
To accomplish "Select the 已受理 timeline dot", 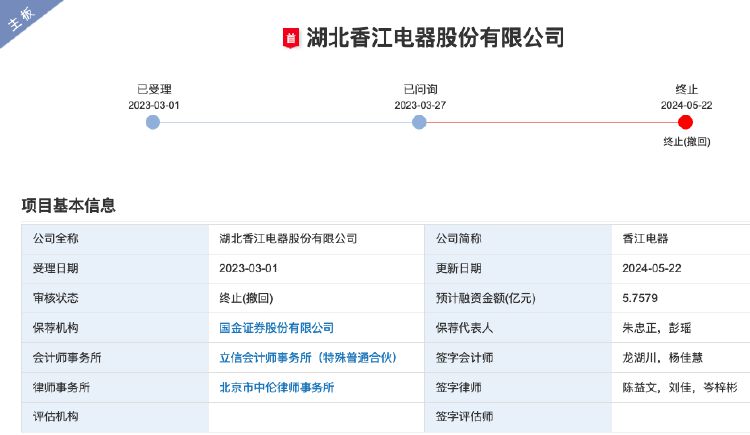I will [x=153, y=123].
